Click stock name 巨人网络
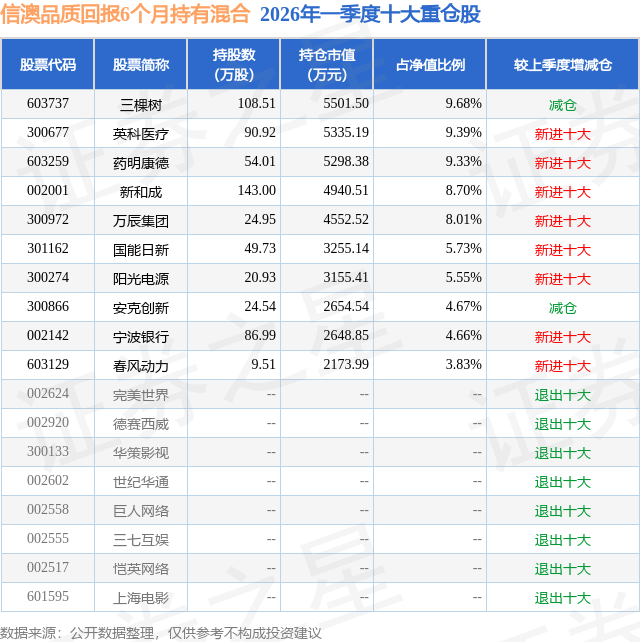640x642 pixels. 141,511
